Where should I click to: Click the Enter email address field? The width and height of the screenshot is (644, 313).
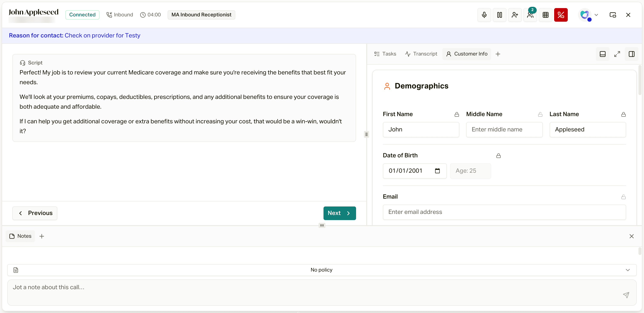tap(504, 212)
